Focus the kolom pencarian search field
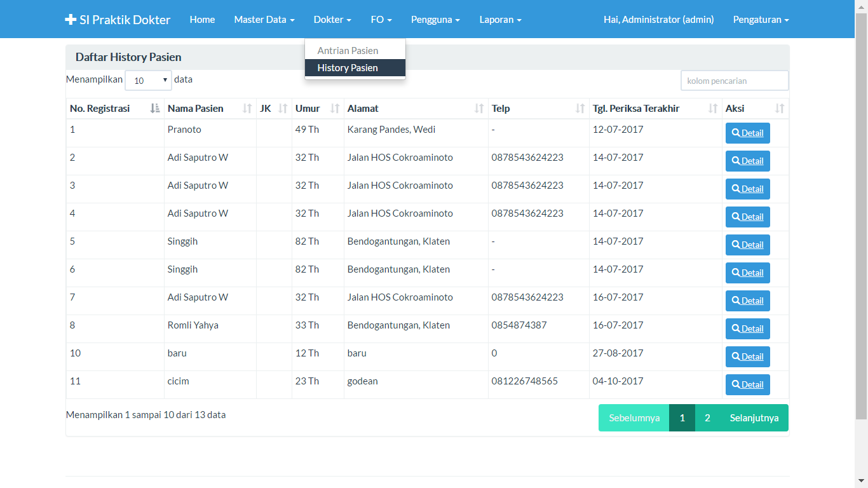The height and width of the screenshot is (488, 868). 734,81
